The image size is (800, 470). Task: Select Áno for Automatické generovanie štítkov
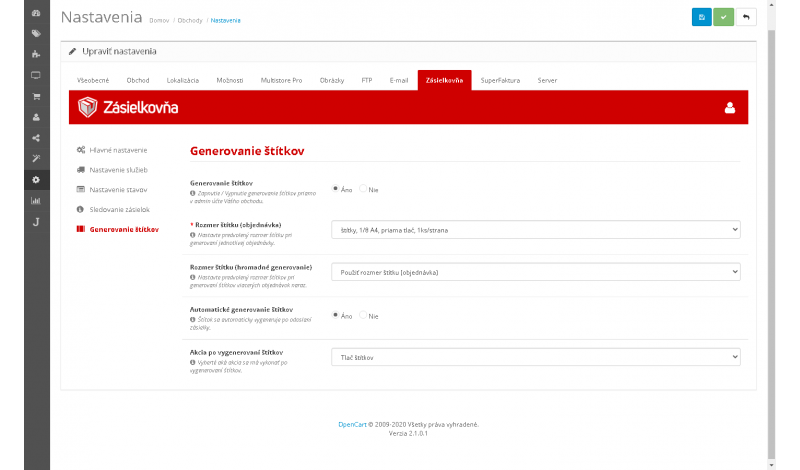pos(335,315)
